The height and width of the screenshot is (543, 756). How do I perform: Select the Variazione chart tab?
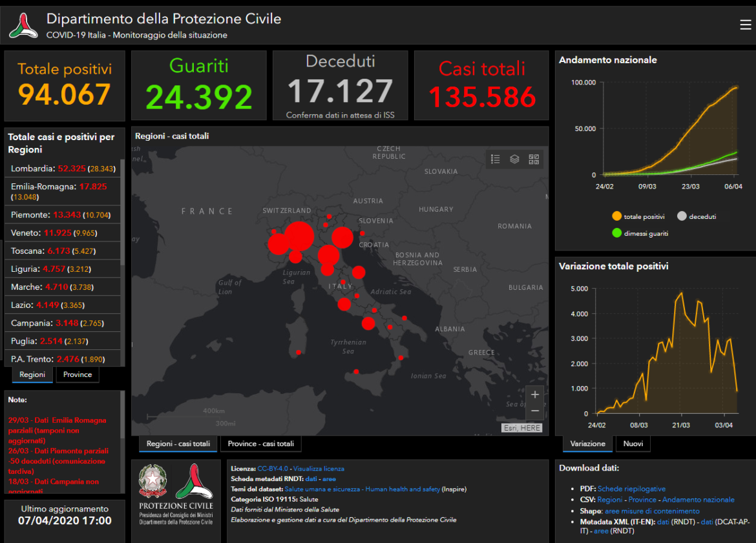[587, 444]
